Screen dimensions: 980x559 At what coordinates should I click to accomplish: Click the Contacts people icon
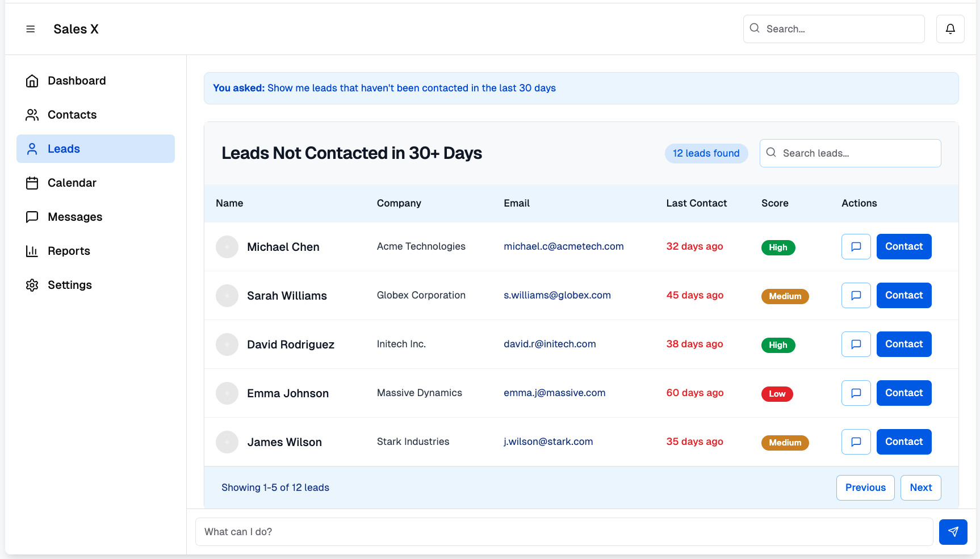32,115
